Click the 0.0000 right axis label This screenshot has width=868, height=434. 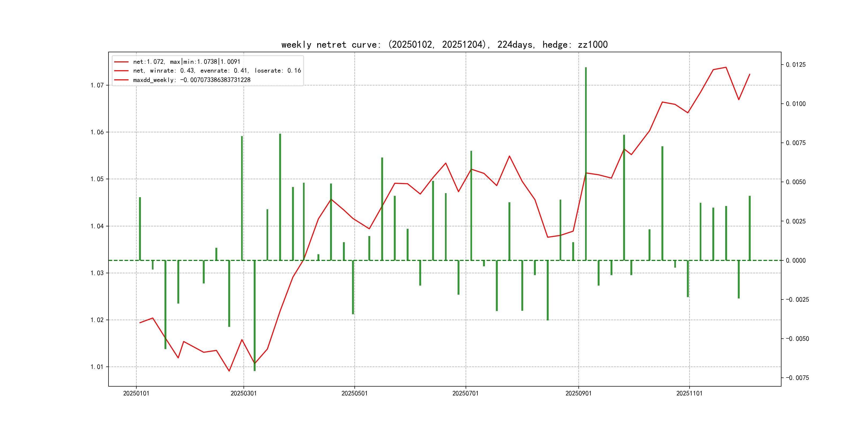tap(796, 260)
